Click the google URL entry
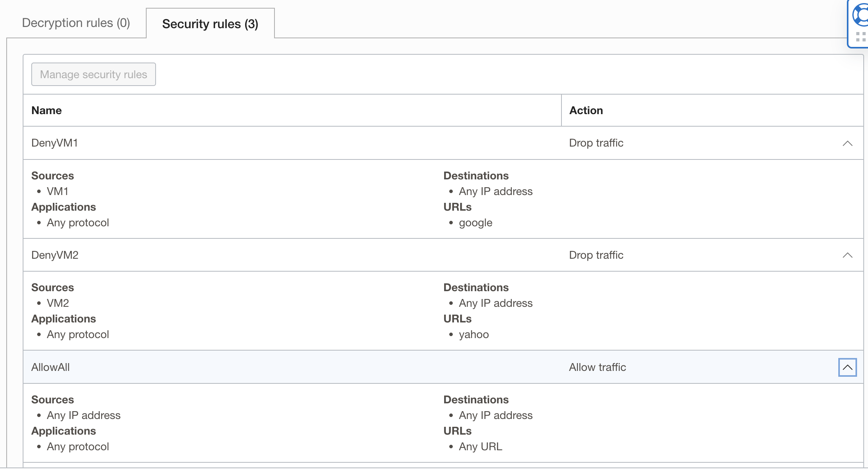This screenshot has height=469, width=868. point(475,223)
